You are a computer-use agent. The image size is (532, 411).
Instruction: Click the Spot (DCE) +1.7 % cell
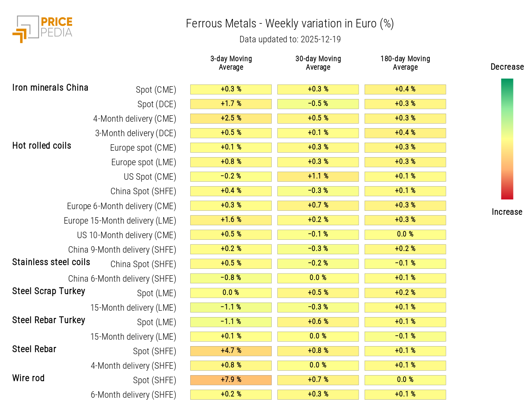point(231,104)
